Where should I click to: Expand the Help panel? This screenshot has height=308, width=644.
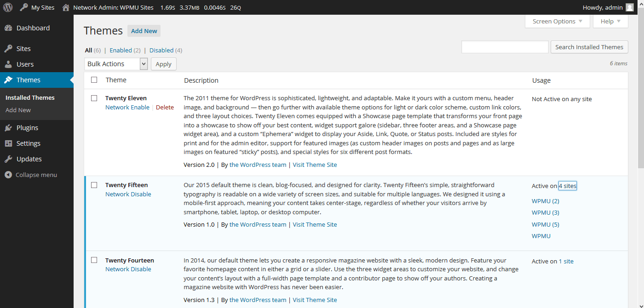pyautogui.click(x=610, y=21)
